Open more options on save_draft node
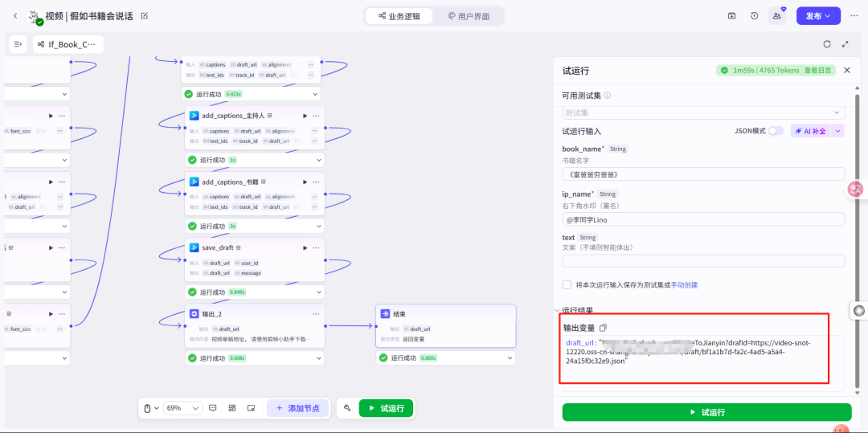This screenshot has width=868, height=433. 316,247
